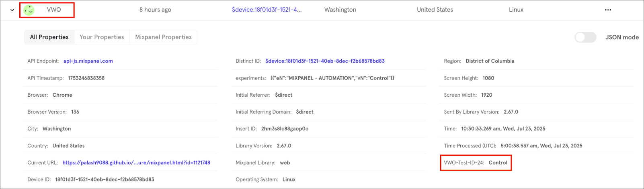The height and width of the screenshot is (189, 644).
Task: Open Current URL palash9088.github.io link
Action: tap(136, 163)
